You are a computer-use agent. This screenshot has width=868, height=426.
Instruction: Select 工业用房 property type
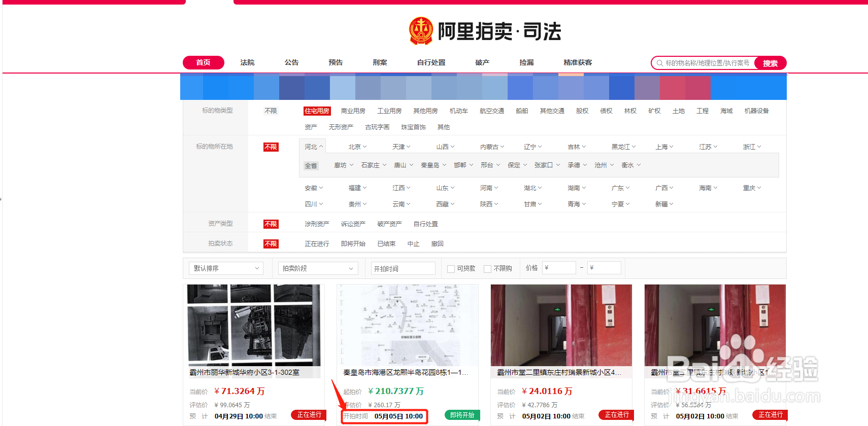[389, 111]
